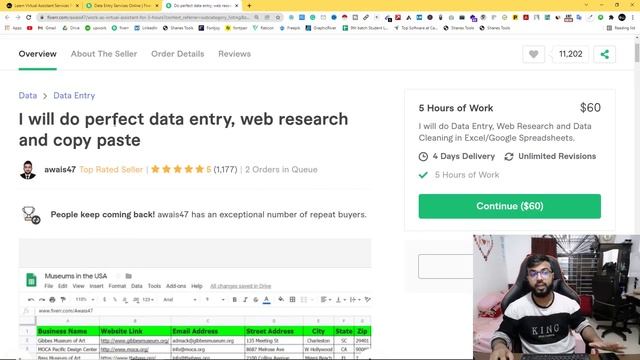Open the Data breadcrumb link
Screen dimensions: 640x360
coord(28,96)
